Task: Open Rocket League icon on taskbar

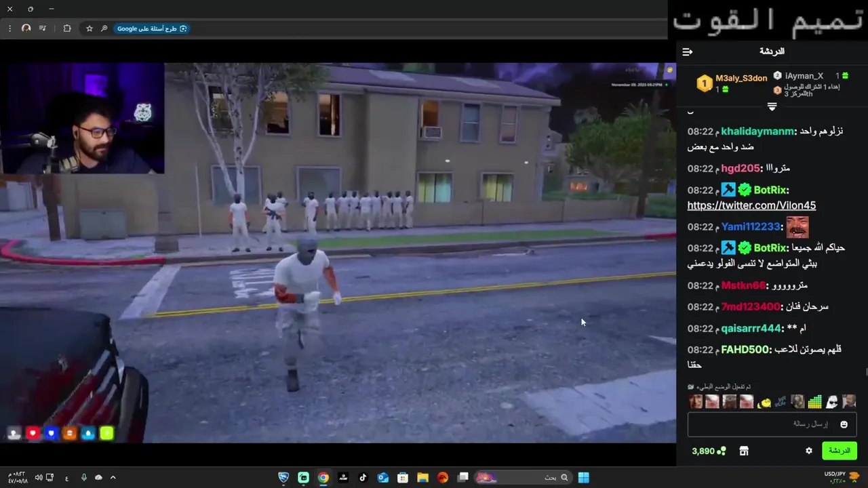Action: pyautogui.click(x=283, y=477)
